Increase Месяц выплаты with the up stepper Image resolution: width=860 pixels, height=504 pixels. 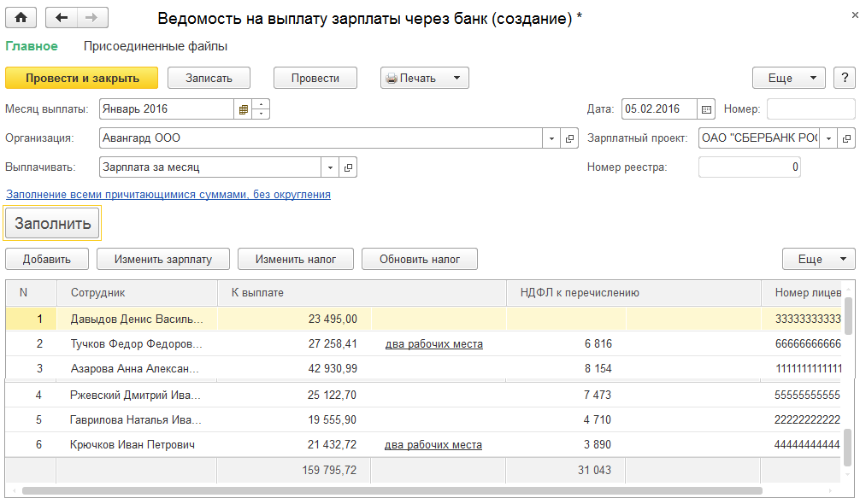pyautogui.click(x=262, y=104)
